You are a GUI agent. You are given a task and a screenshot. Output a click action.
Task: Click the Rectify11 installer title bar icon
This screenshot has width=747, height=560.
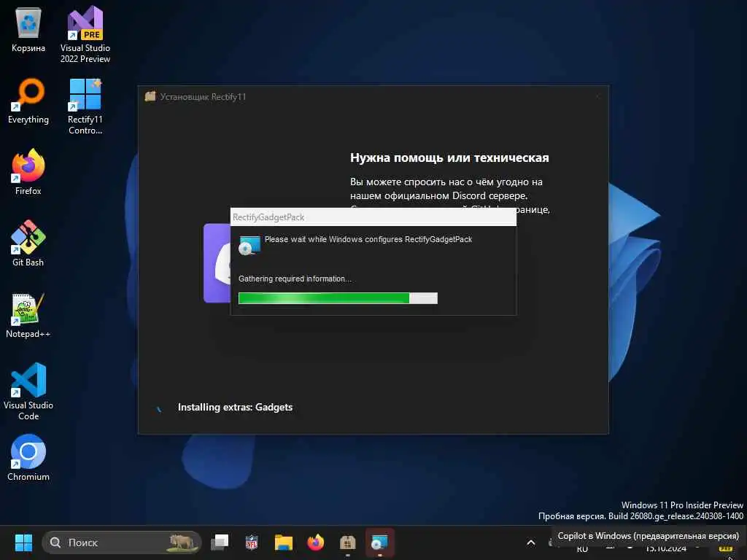point(150,96)
